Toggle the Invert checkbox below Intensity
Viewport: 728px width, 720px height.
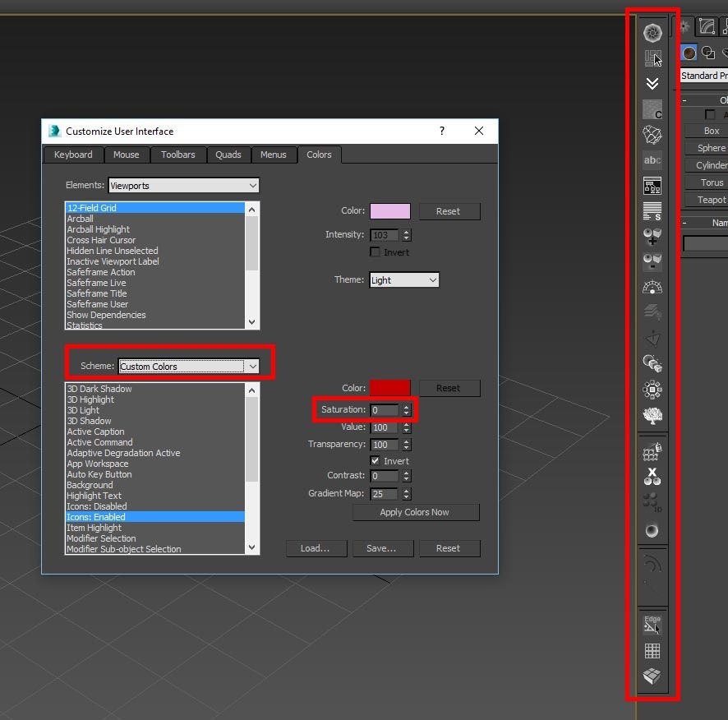tap(376, 252)
